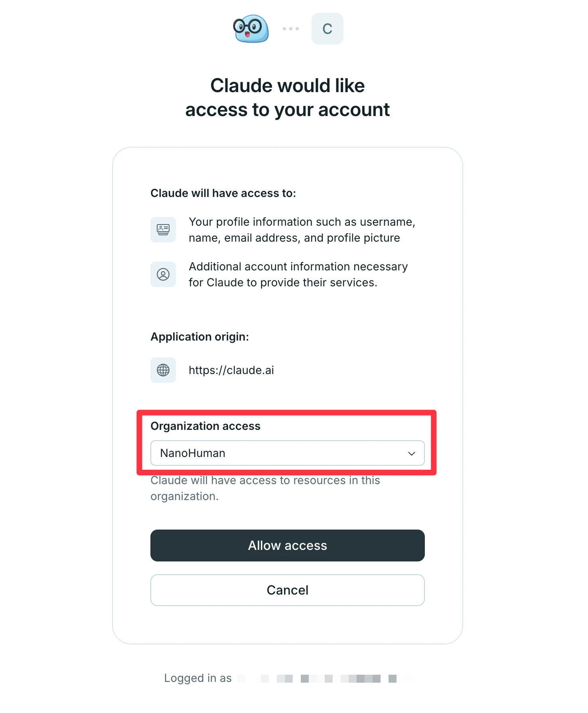Click the user account circle icon

click(163, 274)
